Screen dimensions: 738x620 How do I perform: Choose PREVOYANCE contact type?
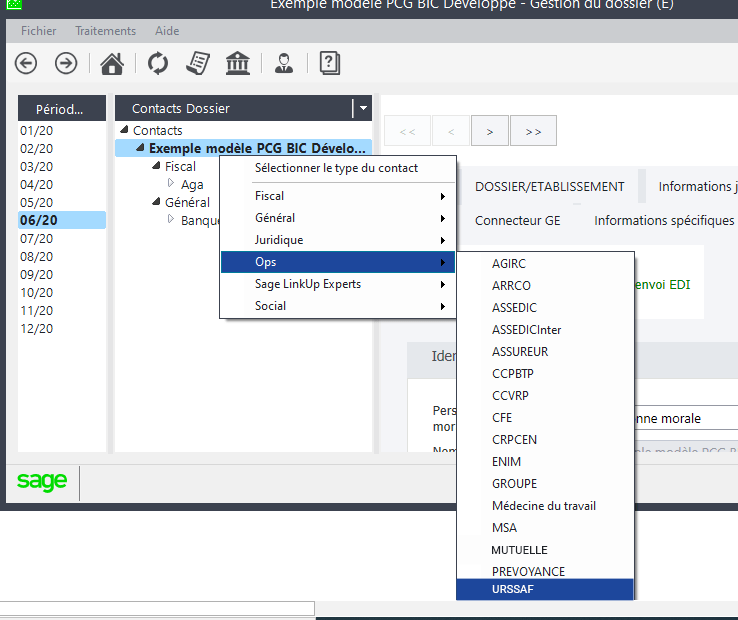[x=545, y=571]
